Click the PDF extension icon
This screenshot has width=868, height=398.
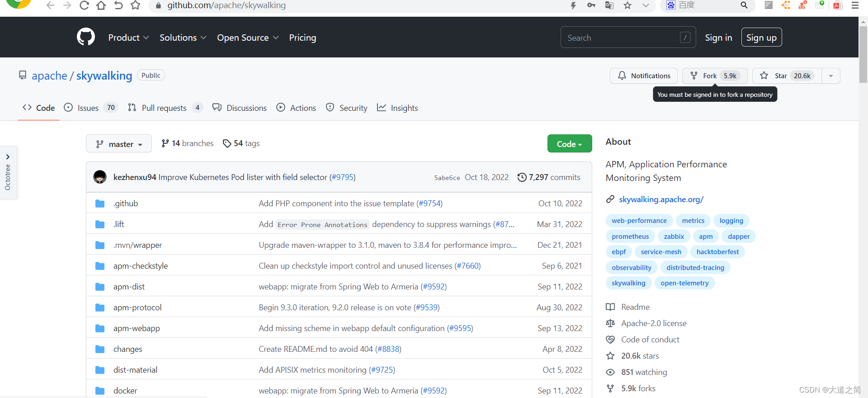coord(838,5)
